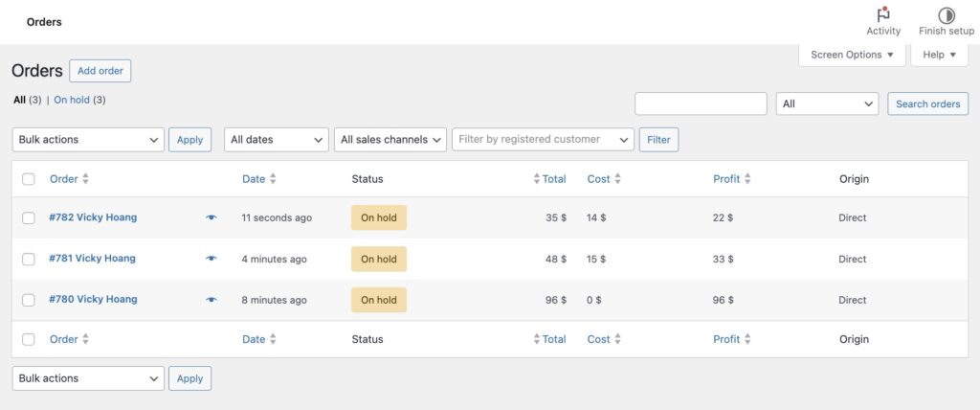This screenshot has width=980, height=410.
Task: Click the Origin column header text
Action: point(854,179)
